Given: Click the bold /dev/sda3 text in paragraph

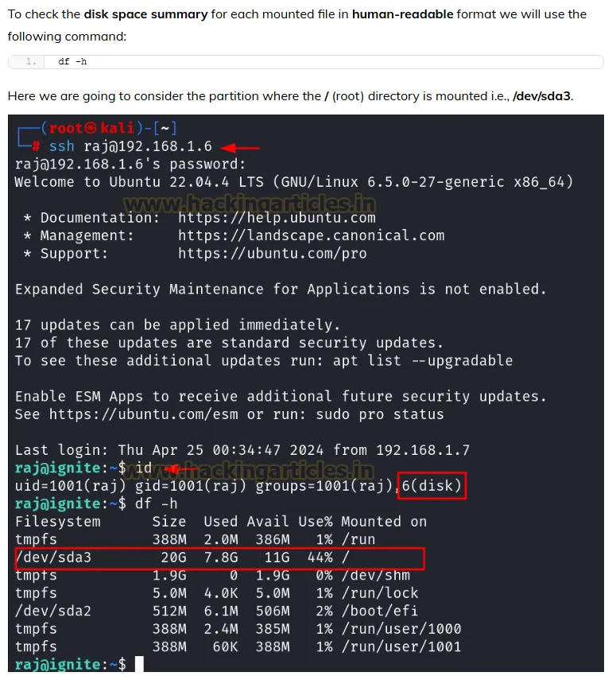Looking at the screenshot, I should tap(542, 96).
